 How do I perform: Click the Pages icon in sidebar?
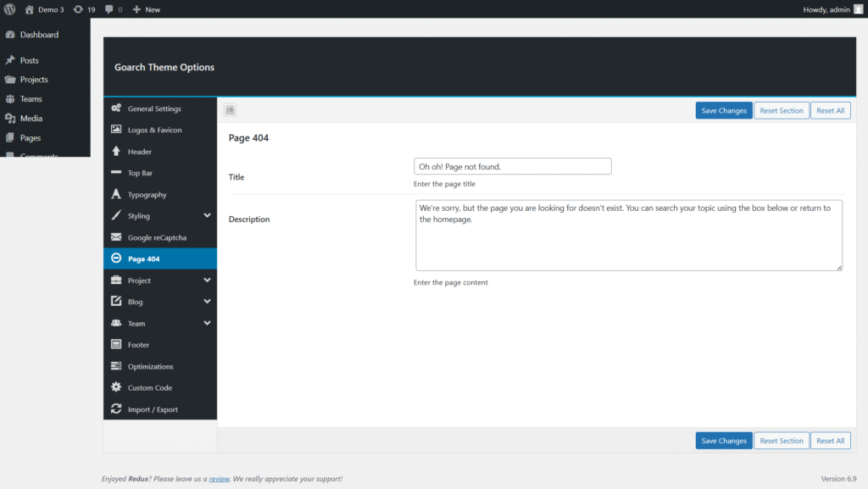pos(10,138)
